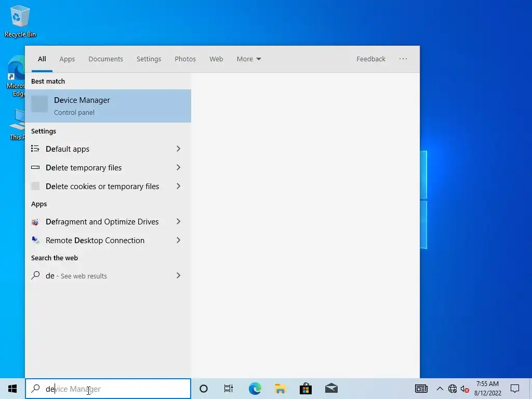
Task: Open File Explorer from the taskbar
Action: click(x=280, y=389)
